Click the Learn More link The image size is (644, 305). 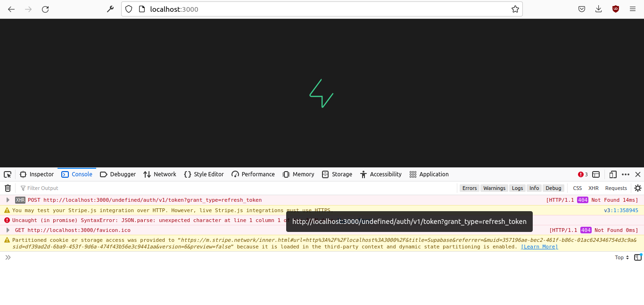539,247
